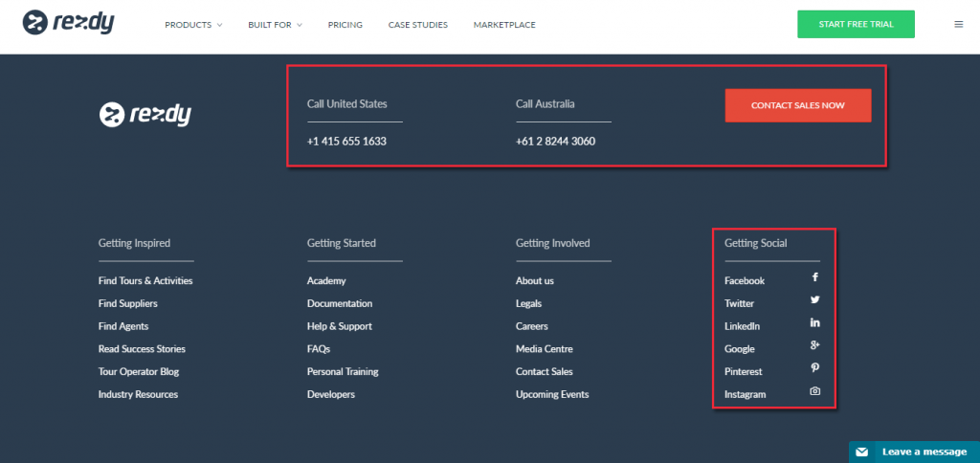Open the Pricing page from the nav
Screen dimensions: 980x463
point(345,25)
